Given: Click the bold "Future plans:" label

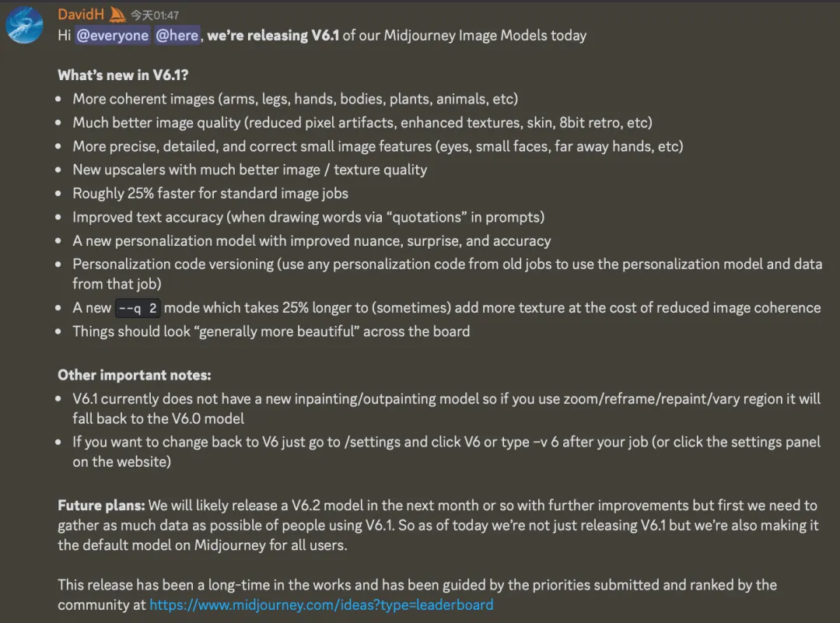Looking at the screenshot, I should point(101,505).
